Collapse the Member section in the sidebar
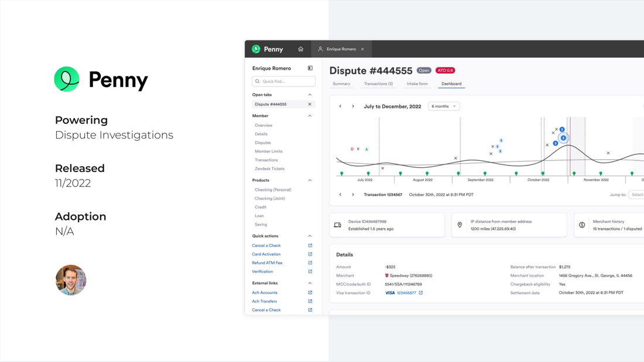 point(310,116)
